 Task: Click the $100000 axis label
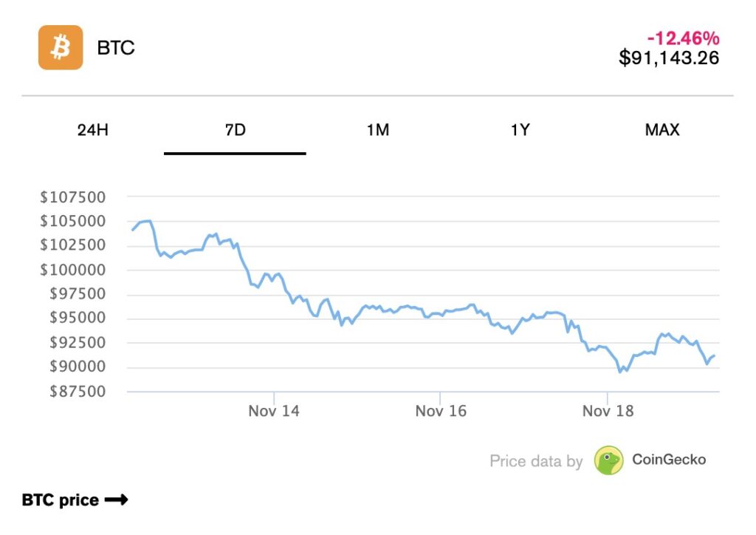(72, 270)
